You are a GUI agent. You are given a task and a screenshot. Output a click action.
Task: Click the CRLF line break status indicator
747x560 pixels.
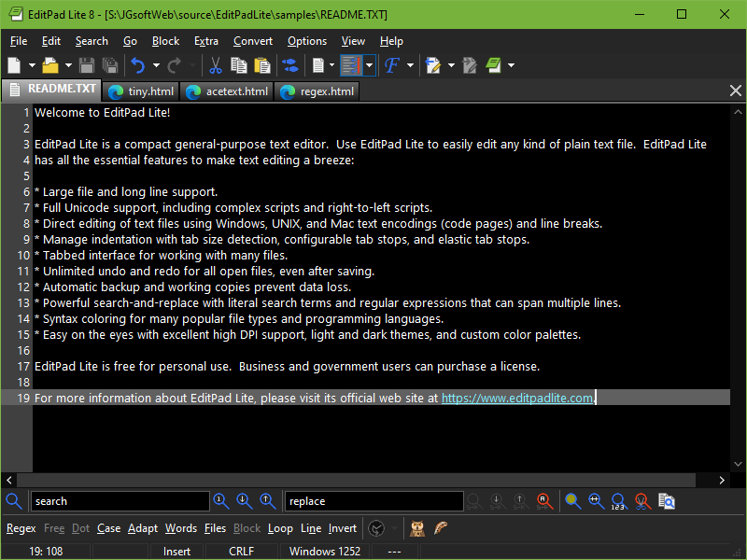(242, 552)
